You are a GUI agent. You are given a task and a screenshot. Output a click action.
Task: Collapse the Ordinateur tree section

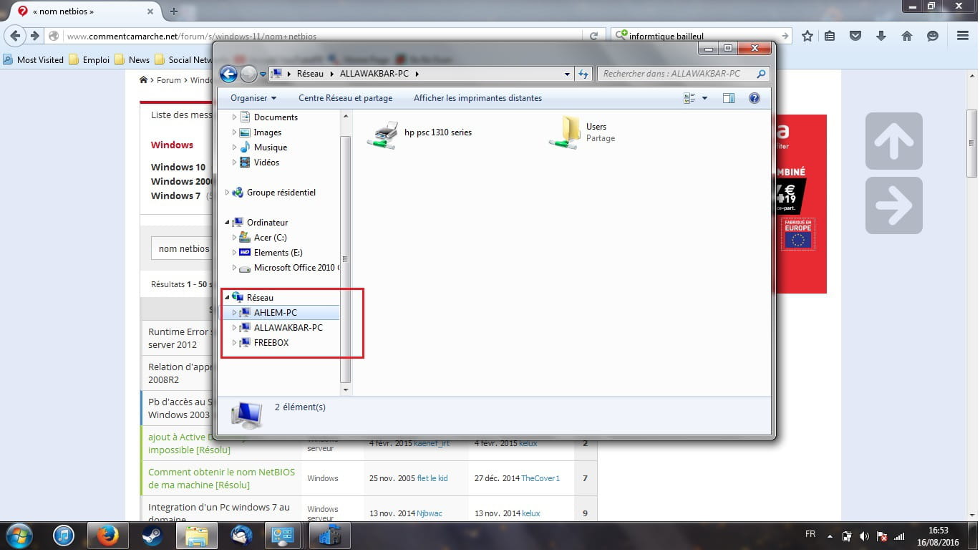point(228,223)
